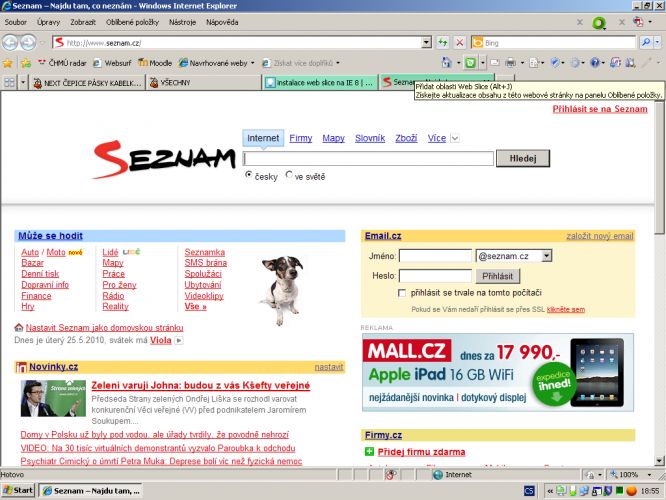Click the Heslo password input field
Image resolution: width=666 pixels, height=500 pixels.
435,276
